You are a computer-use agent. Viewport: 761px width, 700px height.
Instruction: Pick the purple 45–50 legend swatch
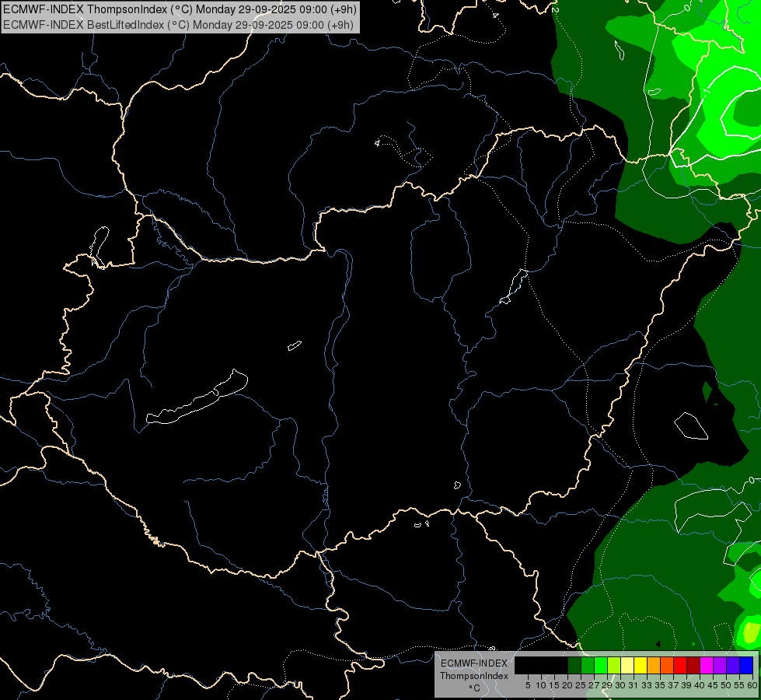pos(720,665)
